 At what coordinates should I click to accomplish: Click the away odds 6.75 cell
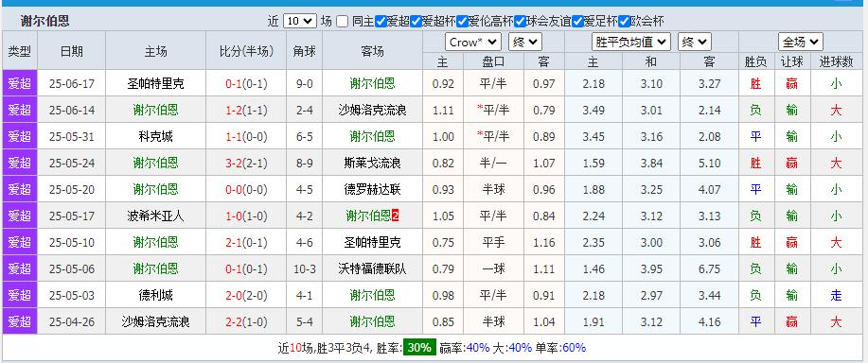click(710, 269)
